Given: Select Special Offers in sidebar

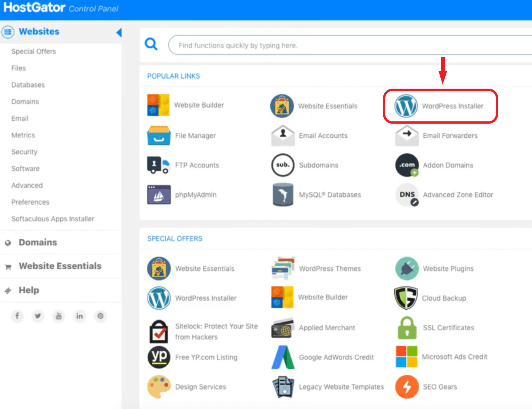Looking at the screenshot, I should [x=33, y=51].
